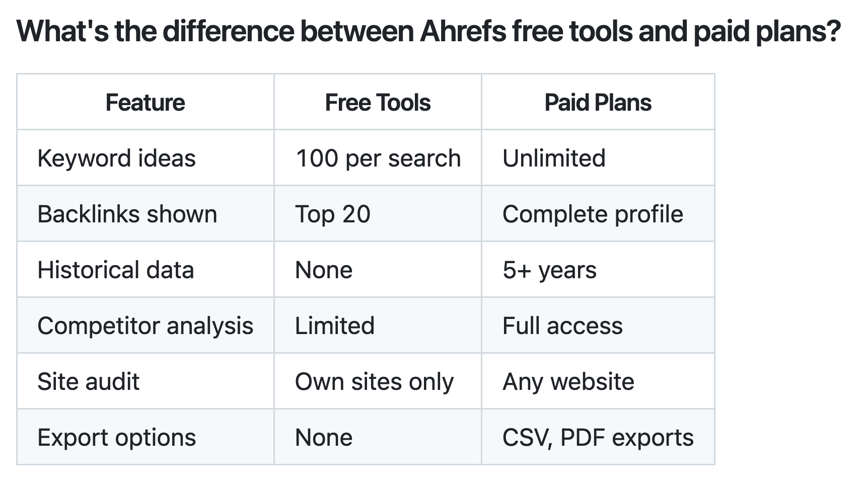Click the Historical data cell

[x=146, y=270]
